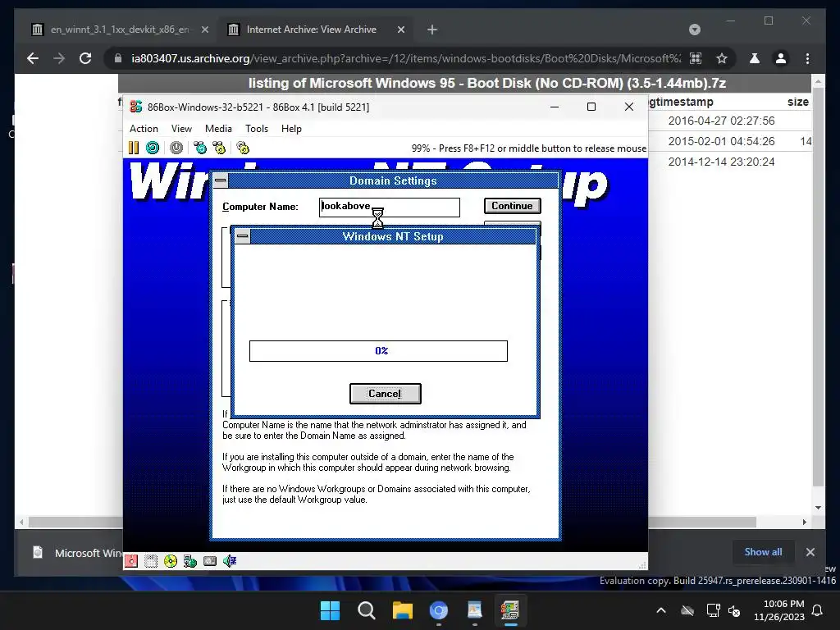
Task: Switch to Chromium browser in the taskbar
Action: (438, 610)
